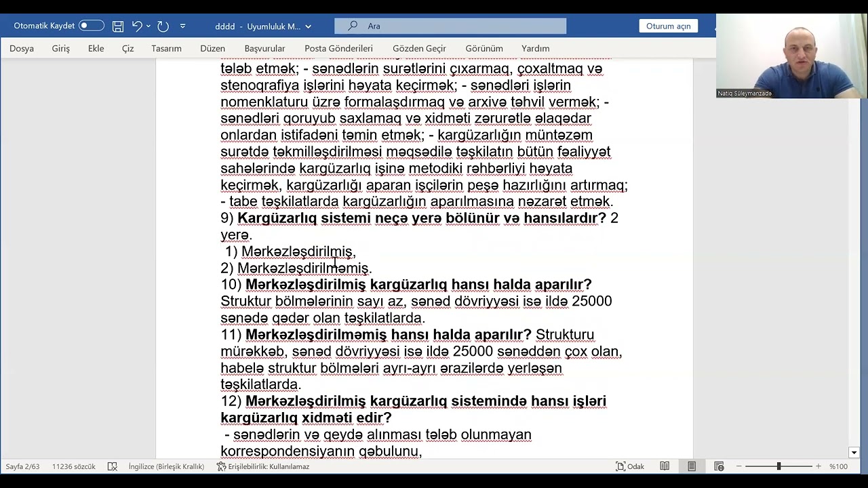Click the zoom in plus button
The image size is (868, 488).
[818, 466]
